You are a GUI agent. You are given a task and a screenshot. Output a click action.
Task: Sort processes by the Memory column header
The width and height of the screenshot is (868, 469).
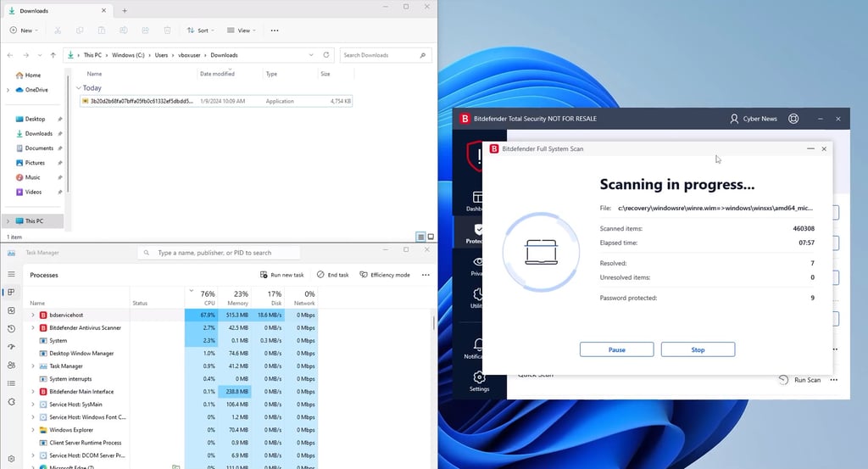235,298
